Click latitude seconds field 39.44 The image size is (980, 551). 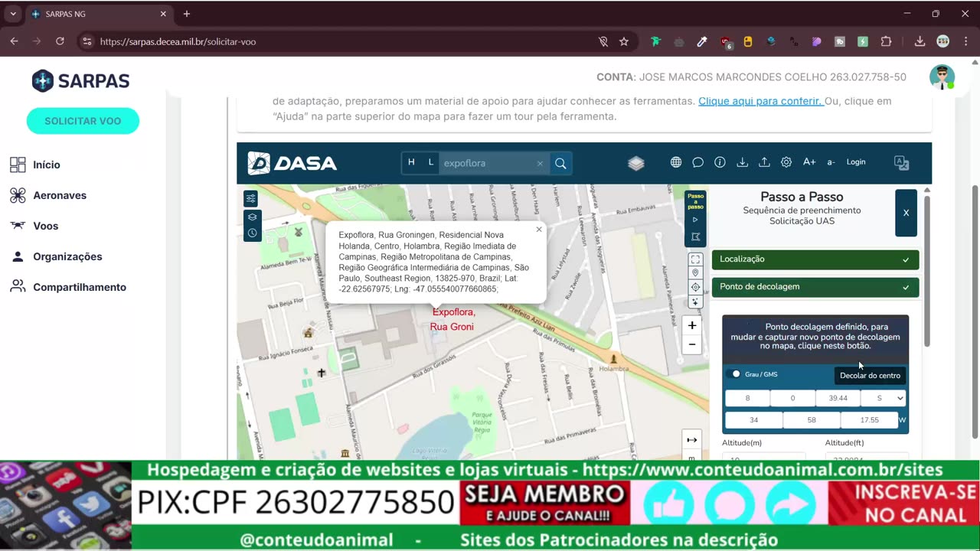tap(838, 398)
